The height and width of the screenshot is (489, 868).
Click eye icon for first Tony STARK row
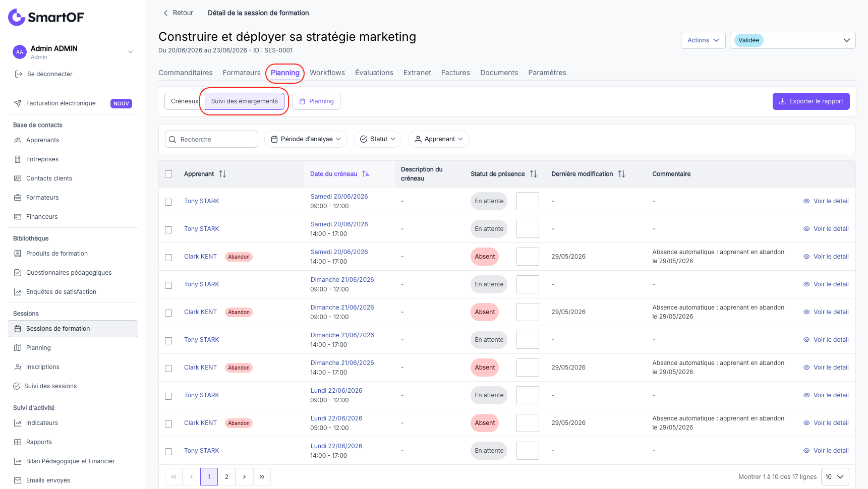806,201
